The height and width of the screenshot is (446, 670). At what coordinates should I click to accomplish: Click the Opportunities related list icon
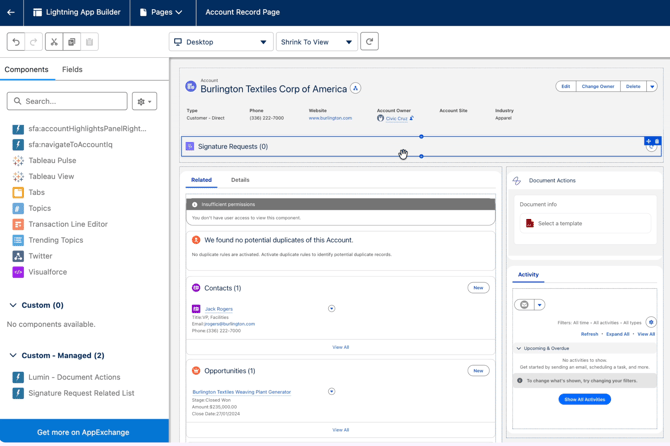[196, 370]
